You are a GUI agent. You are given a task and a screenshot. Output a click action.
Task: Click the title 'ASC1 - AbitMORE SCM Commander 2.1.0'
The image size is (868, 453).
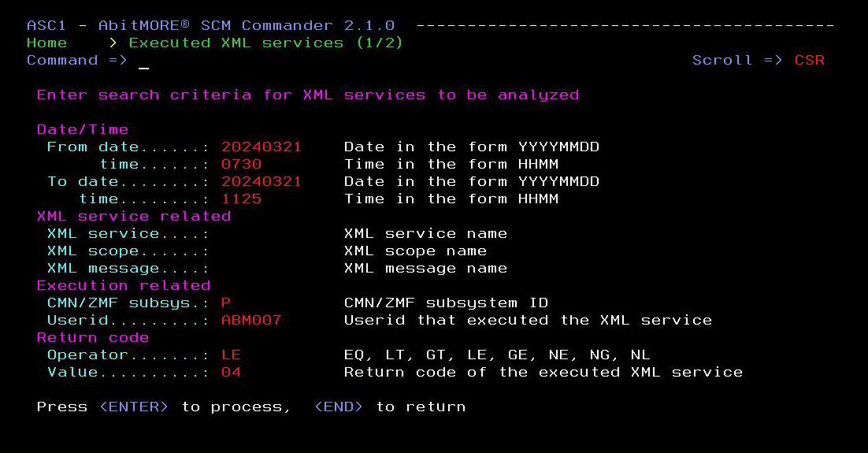point(210,25)
